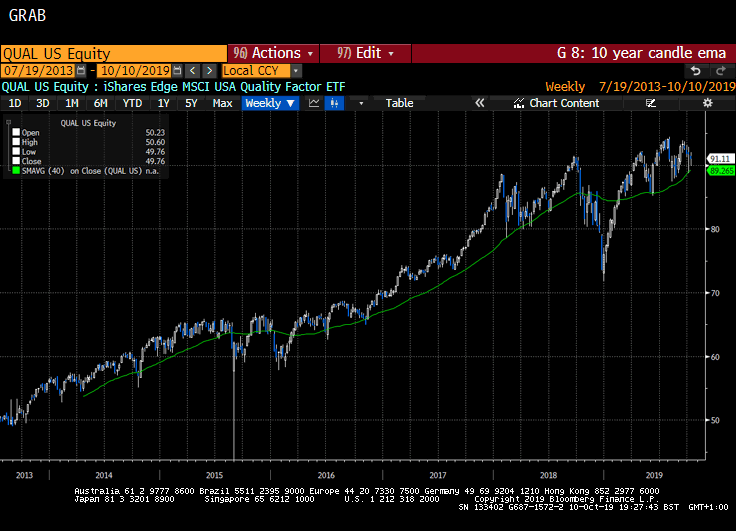
Task: Open calendar picker beside start date 07/19/2013
Action: click(x=81, y=71)
